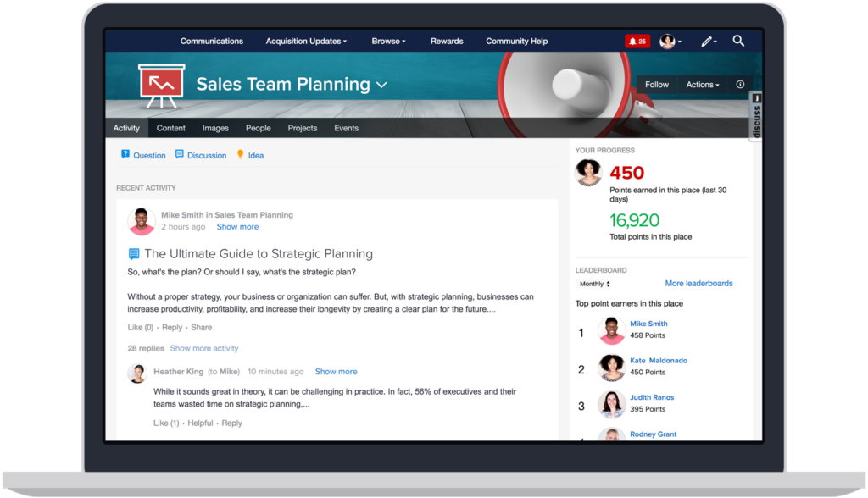868x498 pixels.
Task: Open the user avatar menu in header
Action: point(670,41)
